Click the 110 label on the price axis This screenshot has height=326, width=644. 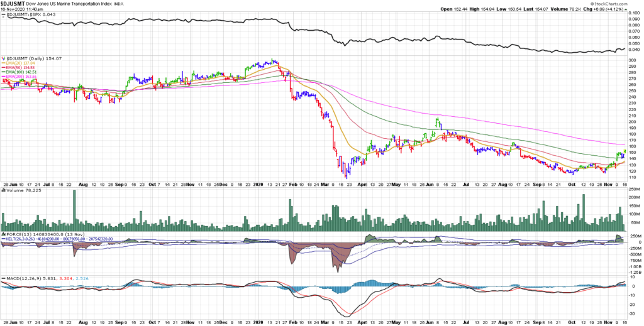click(633, 177)
